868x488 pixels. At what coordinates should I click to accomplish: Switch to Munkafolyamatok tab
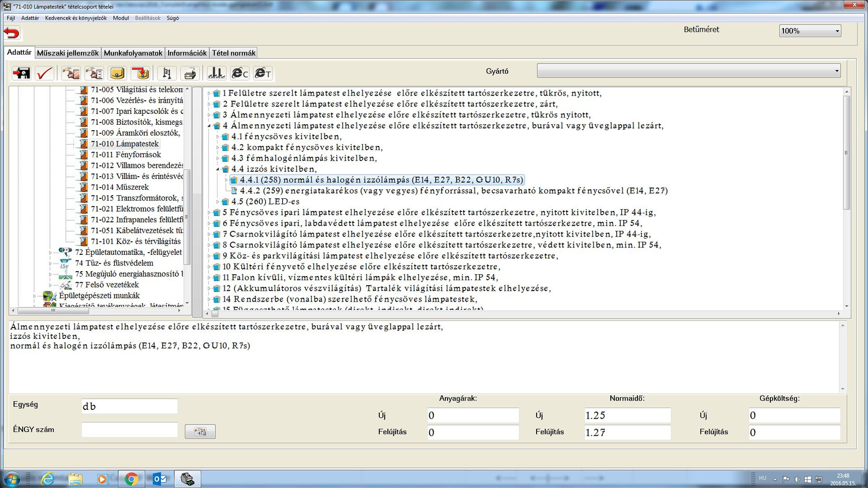click(x=133, y=53)
